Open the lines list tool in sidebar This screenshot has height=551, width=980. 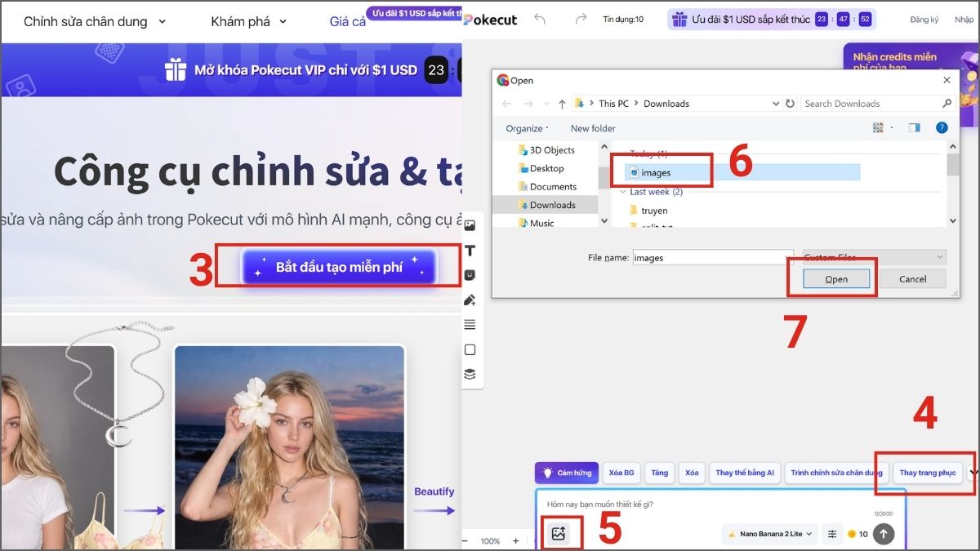click(470, 324)
